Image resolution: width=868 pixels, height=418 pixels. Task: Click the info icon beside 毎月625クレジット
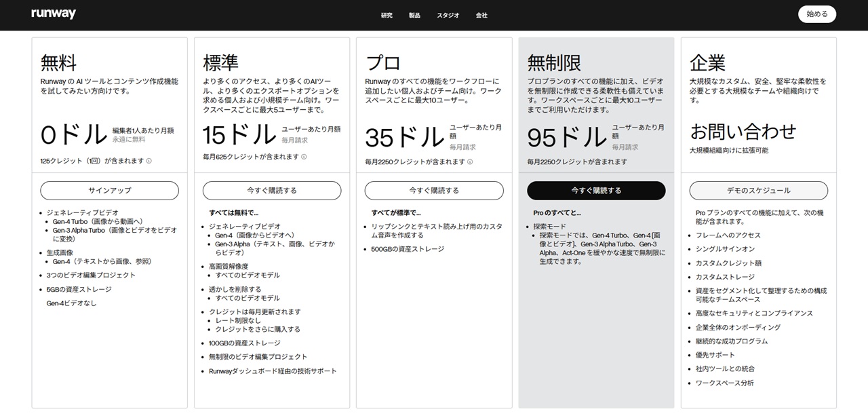304,157
